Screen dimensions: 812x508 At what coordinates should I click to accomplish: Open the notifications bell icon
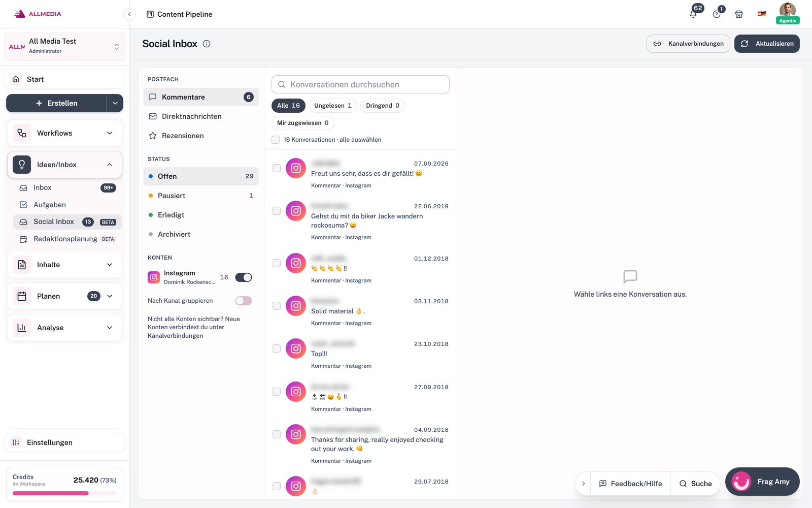[693, 14]
